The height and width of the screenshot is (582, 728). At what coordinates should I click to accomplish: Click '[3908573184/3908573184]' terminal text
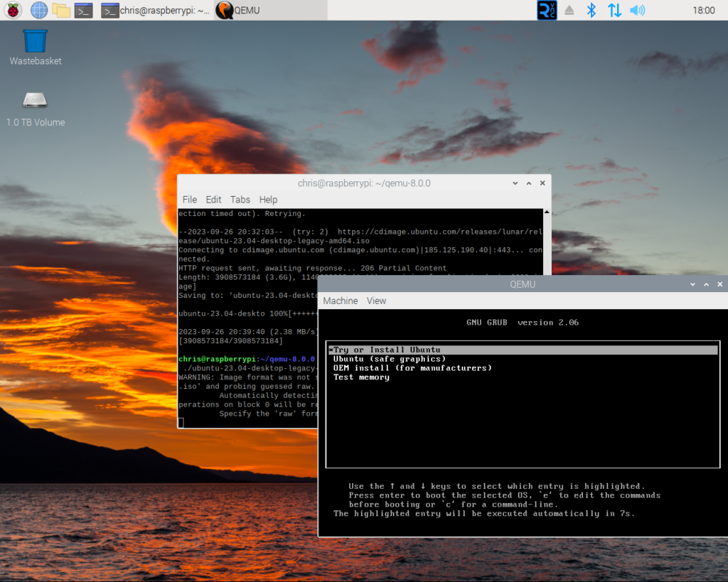230,341
